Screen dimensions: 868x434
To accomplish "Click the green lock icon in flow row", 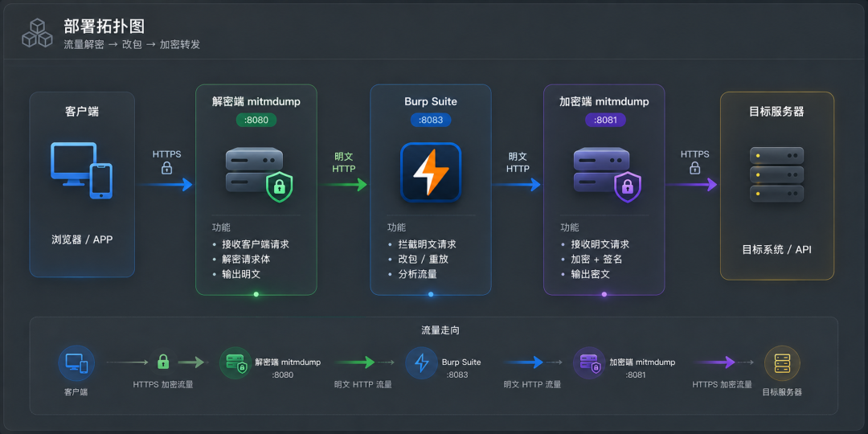I will (162, 362).
